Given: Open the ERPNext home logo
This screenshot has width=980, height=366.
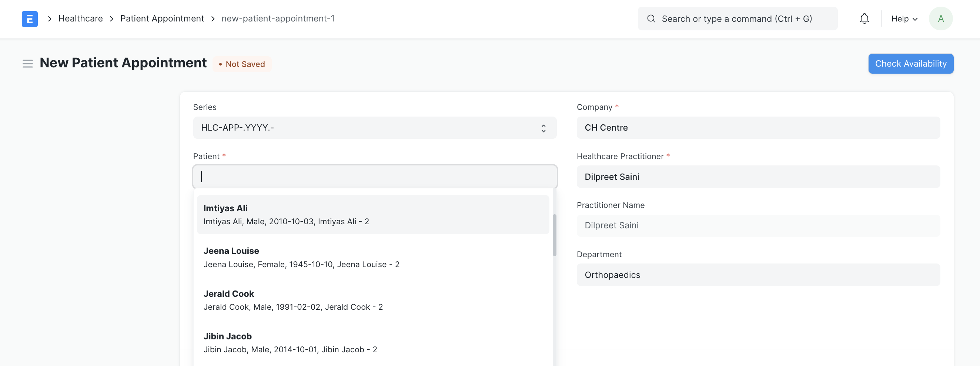Looking at the screenshot, I should 30,19.
